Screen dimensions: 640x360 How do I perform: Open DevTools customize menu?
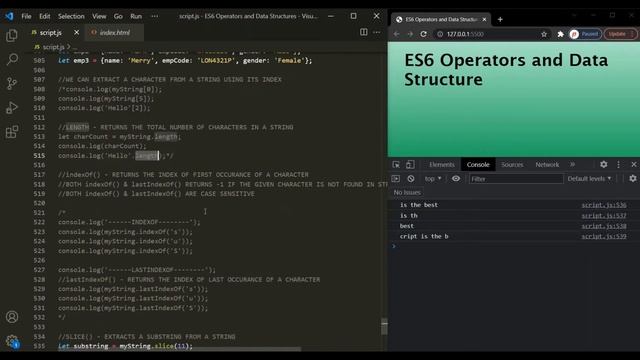tap(618, 164)
